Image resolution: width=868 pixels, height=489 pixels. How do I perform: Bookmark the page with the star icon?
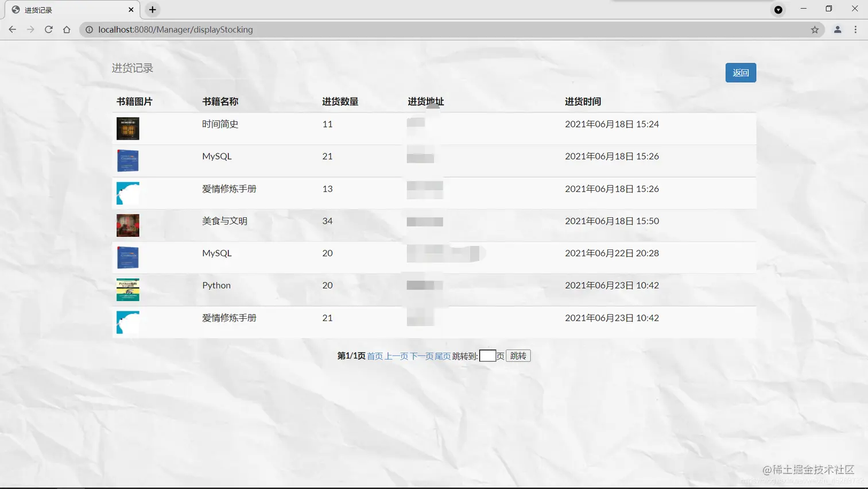[815, 29]
